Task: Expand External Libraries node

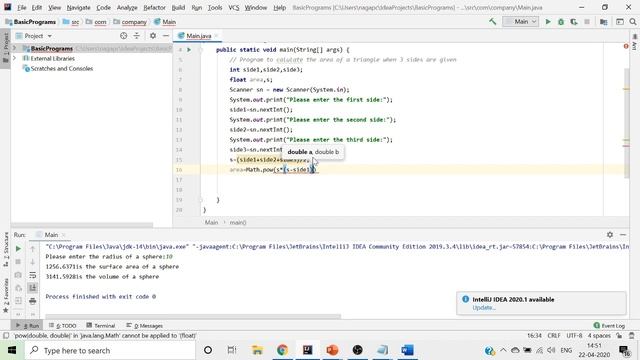Action: tap(15, 58)
